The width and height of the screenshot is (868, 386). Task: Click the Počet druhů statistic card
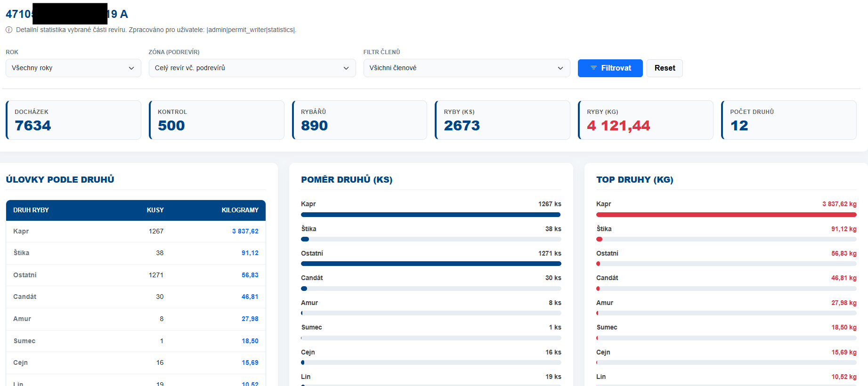click(x=788, y=120)
